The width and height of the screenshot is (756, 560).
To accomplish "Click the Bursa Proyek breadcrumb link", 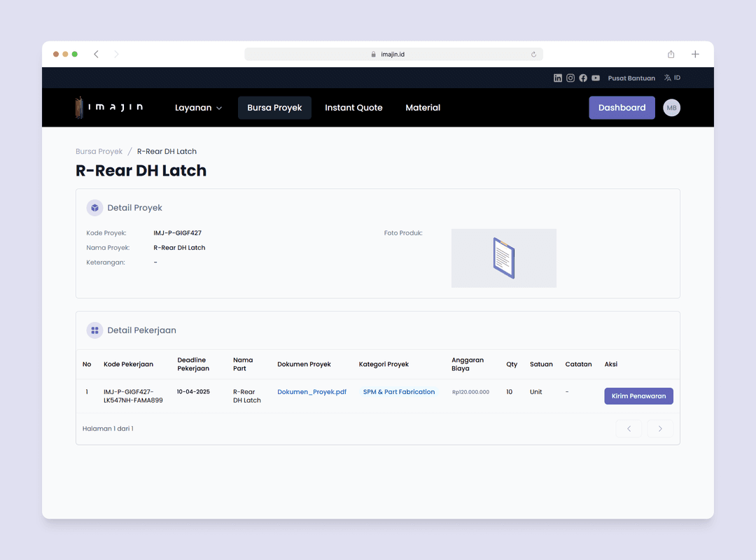I will coord(99,151).
